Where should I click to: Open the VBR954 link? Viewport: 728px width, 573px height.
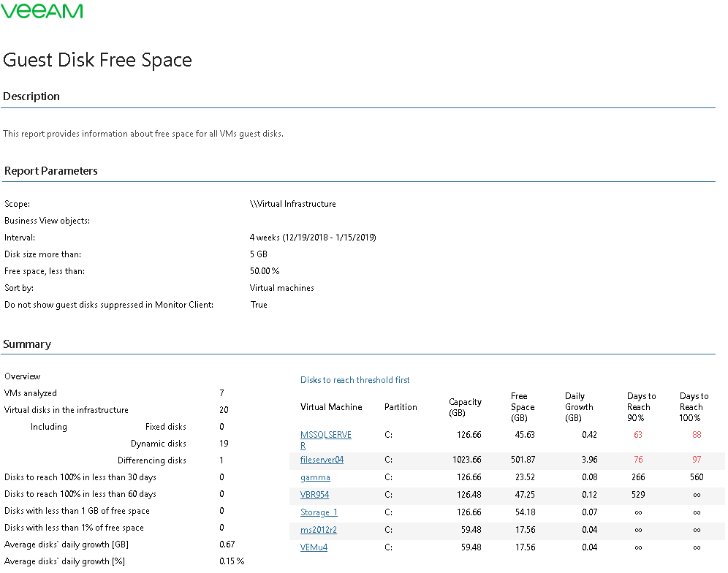[x=314, y=495]
